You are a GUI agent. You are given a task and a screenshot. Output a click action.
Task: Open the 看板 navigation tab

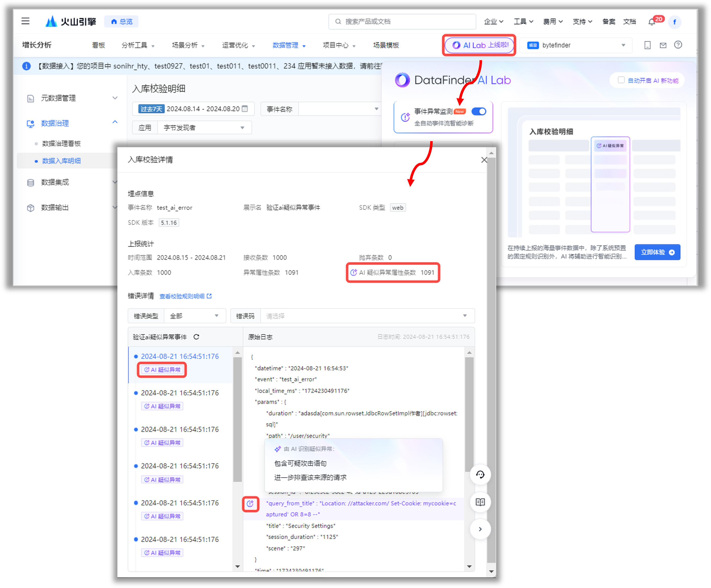pyautogui.click(x=98, y=45)
